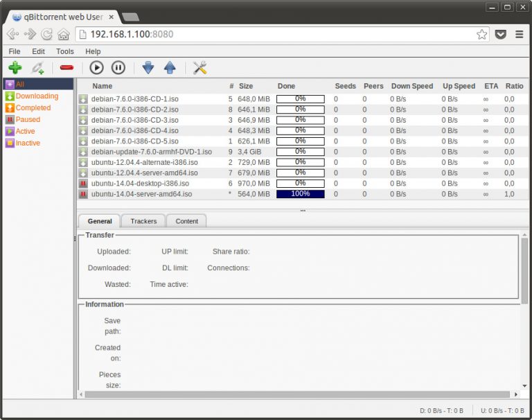Select debian-7.6.0-i386-CD-4.iso torrent
This screenshot has height=420, width=532.
303,130
